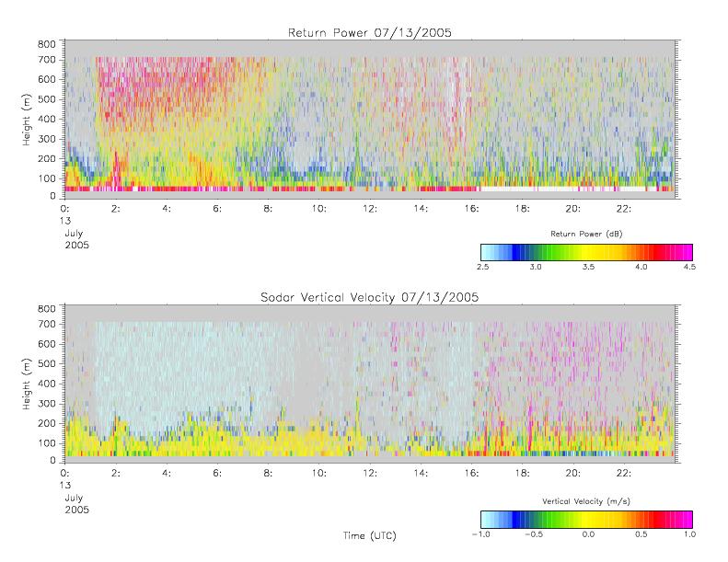
Task: Click the 700 height tick in Vertical Velocity plot
Action: [46, 324]
